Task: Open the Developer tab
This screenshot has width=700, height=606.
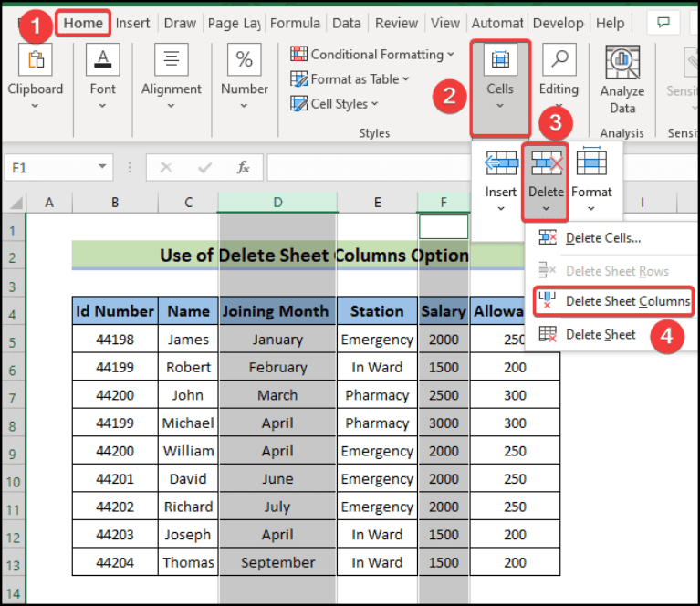Action: pos(558,23)
